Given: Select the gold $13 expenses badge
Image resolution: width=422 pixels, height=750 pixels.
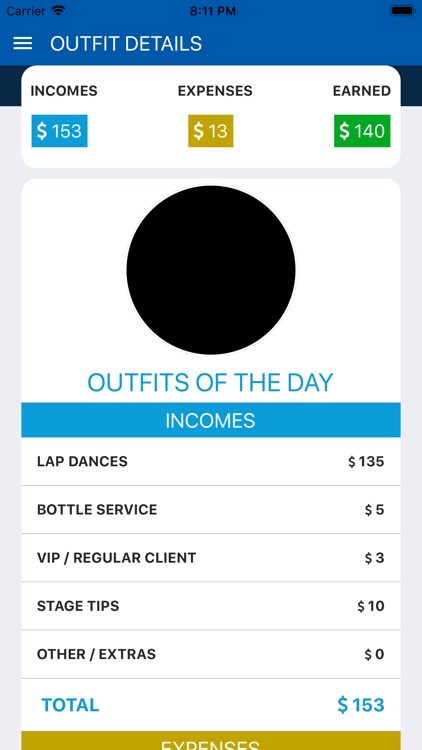Looking at the screenshot, I should 211,131.
